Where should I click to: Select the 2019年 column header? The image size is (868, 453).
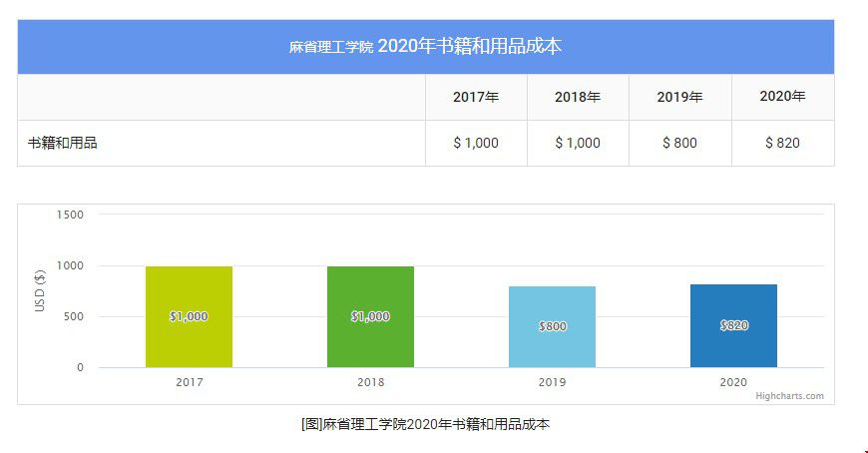pos(680,97)
